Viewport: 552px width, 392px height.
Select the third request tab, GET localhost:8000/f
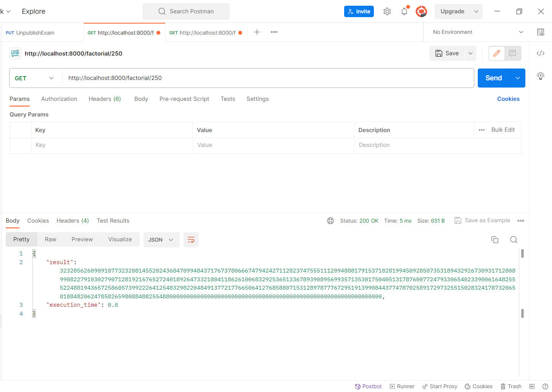(206, 33)
